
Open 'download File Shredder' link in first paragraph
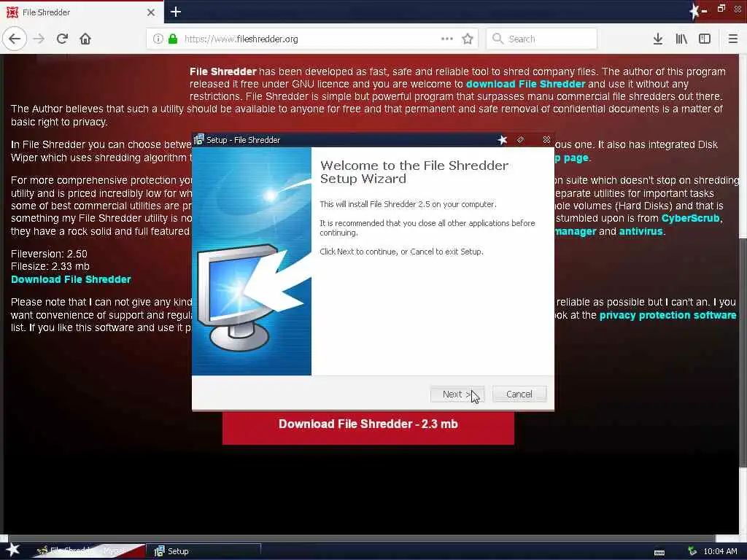(x=525, y=85)
